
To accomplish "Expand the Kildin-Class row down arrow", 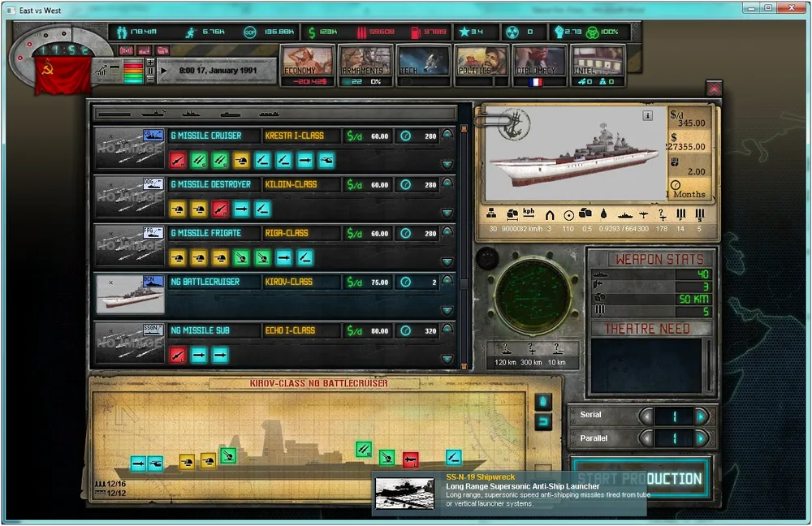I will (447, 213).
